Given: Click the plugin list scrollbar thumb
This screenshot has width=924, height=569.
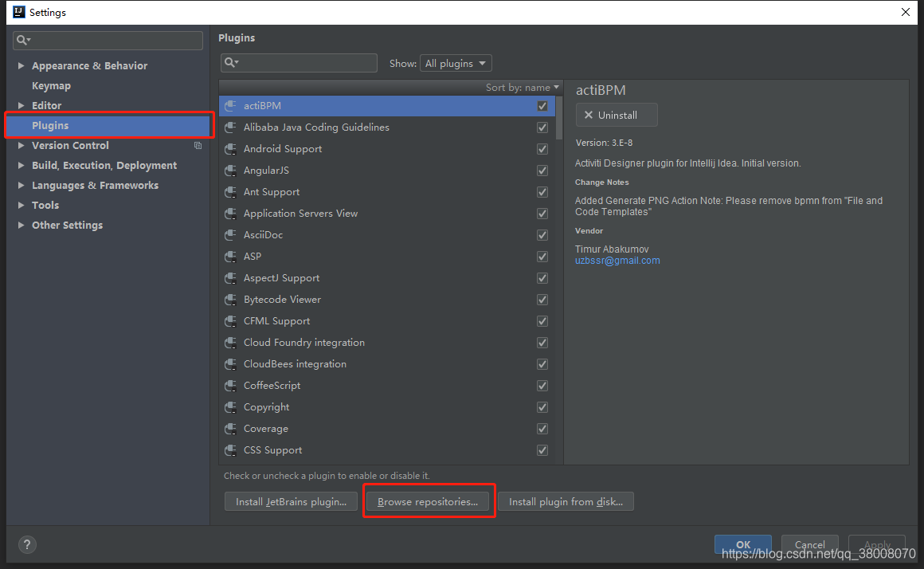Looking at the screenshot, I should click(x=559, y=118).
